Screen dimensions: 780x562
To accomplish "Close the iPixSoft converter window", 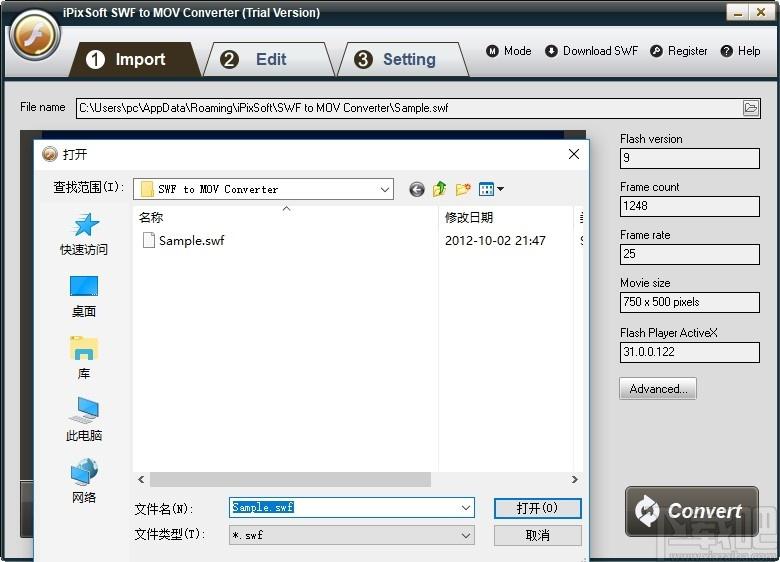I will (761, 12).
